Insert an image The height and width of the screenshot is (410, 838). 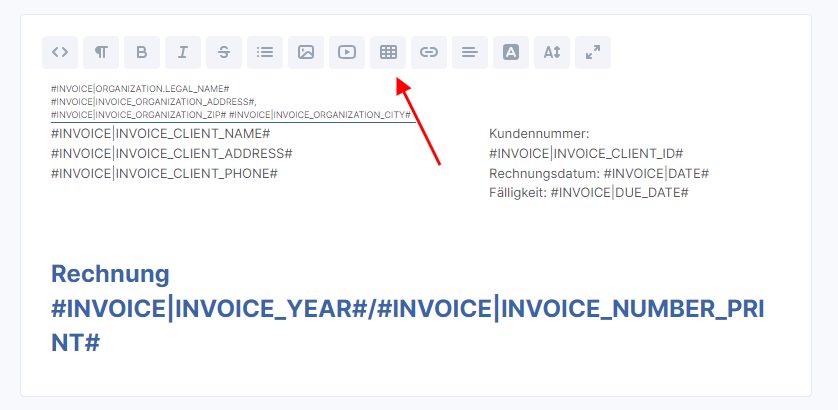pyautogui.click(x=306, y=52)
